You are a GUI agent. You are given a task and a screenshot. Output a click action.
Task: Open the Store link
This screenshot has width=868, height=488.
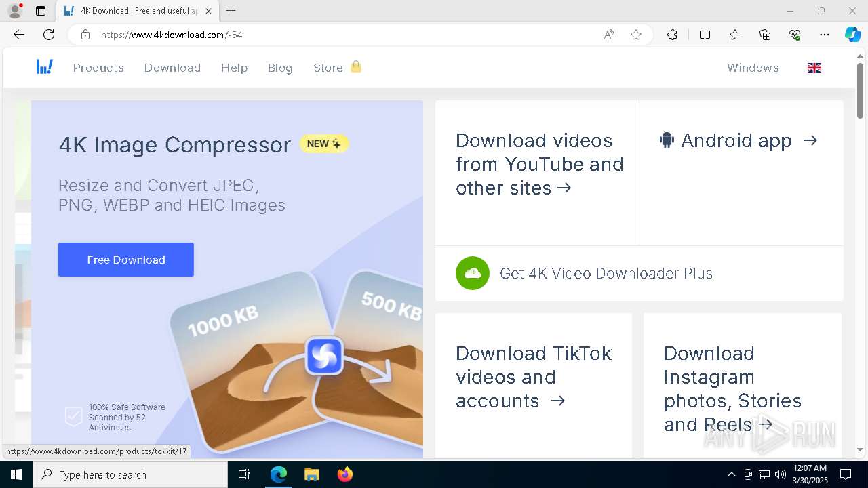pos(328,68)
